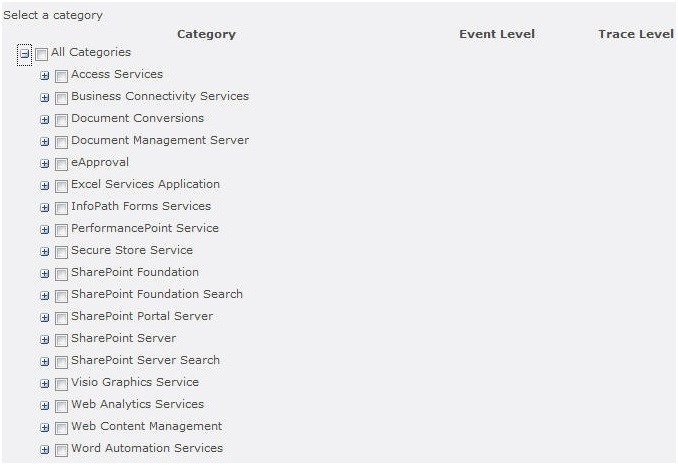678x465 pixels.
Task: Collapse the All Categories tree node
Action: point(25,54)
